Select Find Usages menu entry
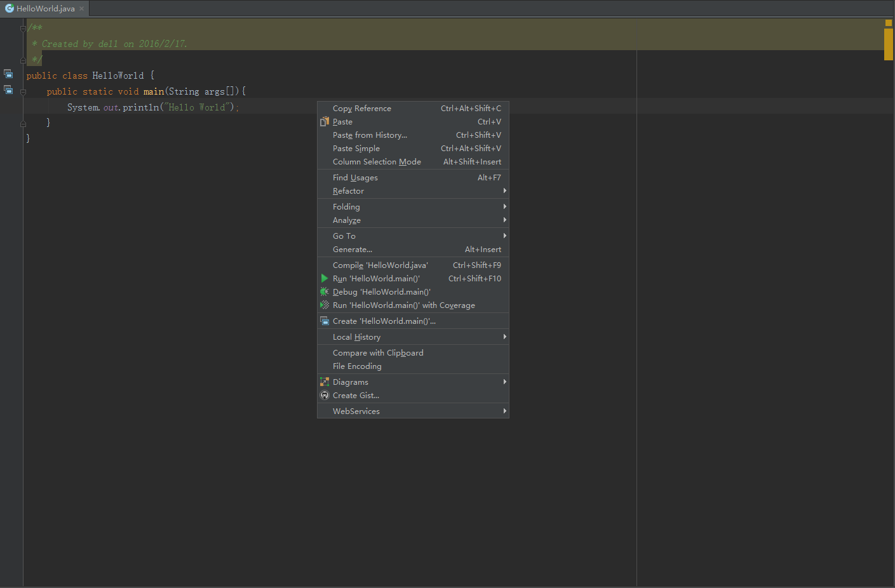The height and width of the screenshot is (588, 895). [x=413, y=177]
